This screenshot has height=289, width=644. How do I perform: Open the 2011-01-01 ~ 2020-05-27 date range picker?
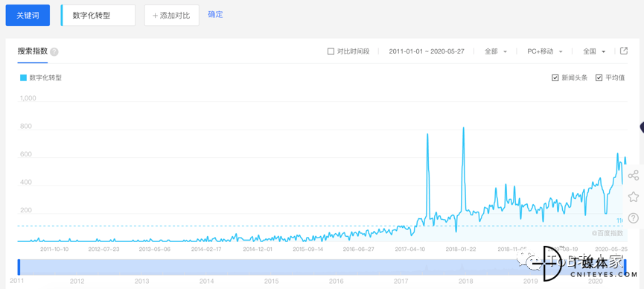pos(427,51)
